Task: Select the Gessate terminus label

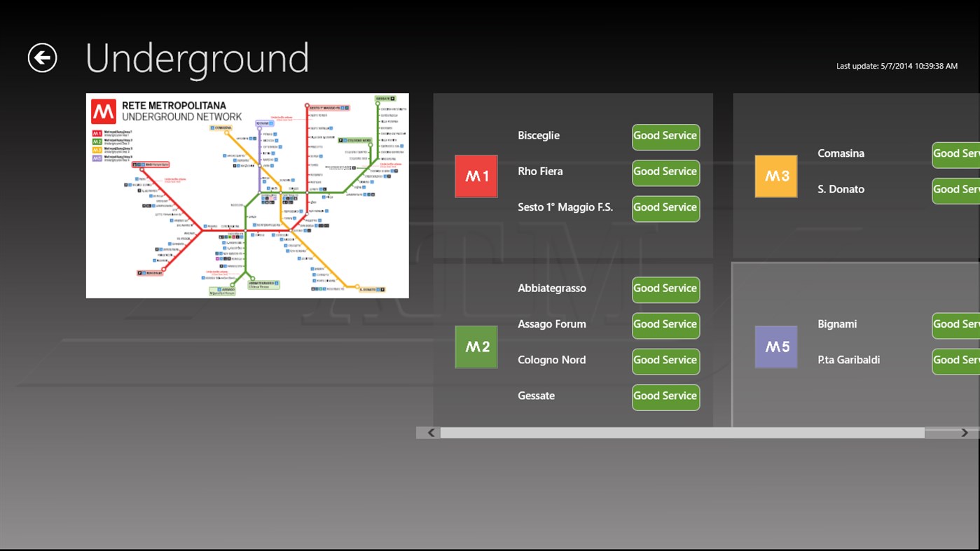Action: (x=536, y=396)
